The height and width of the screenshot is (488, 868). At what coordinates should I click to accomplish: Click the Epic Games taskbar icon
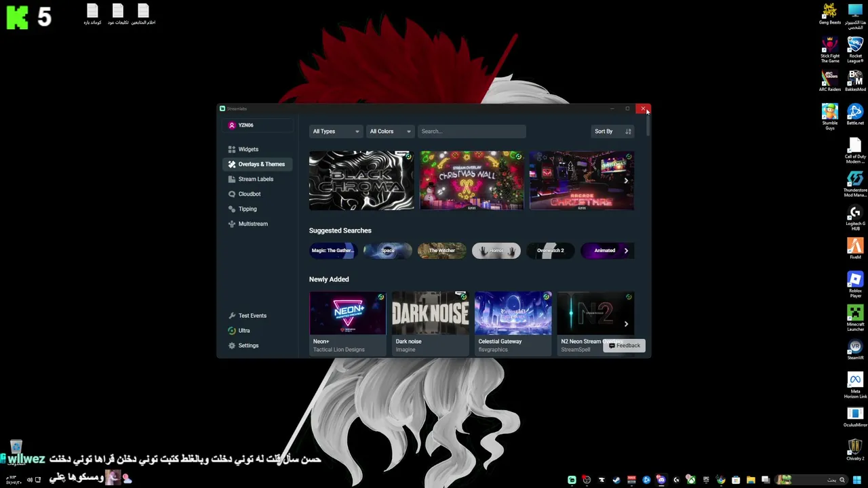[x=706, y=480]
